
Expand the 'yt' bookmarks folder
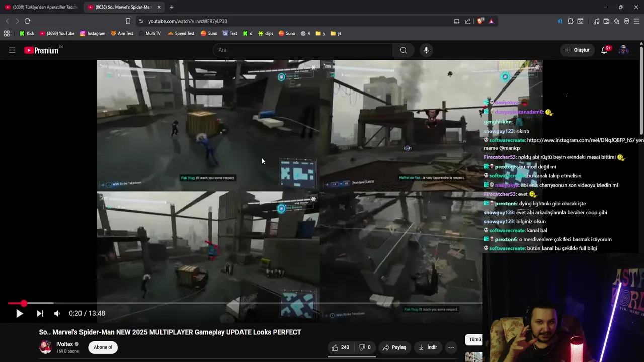336,33
